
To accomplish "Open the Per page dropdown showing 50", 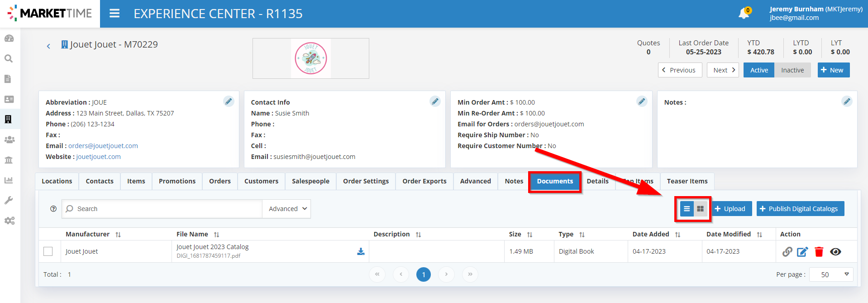I will [x=831, y=274].
